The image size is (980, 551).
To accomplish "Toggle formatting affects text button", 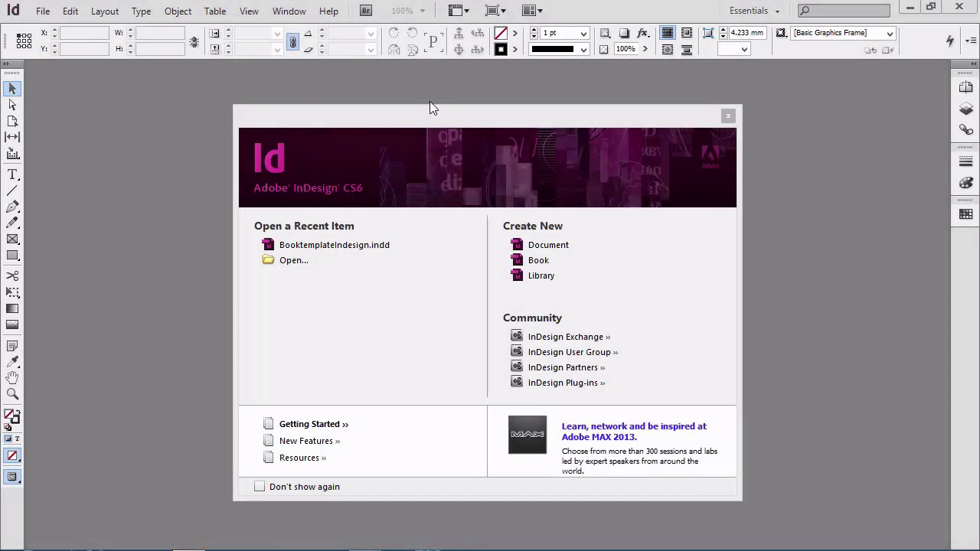I will [x=17, y=439].
